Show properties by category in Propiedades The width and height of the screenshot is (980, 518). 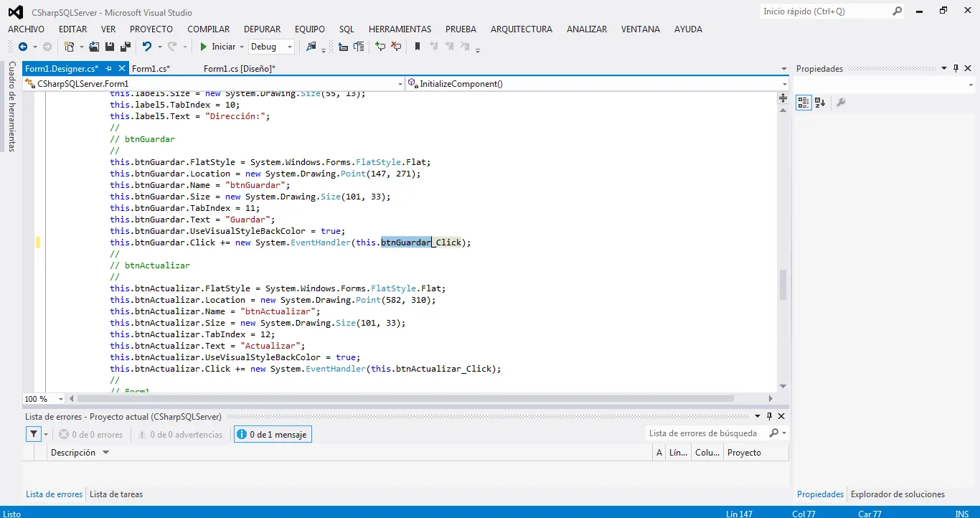pyautogui.click(x=804, y=103)
